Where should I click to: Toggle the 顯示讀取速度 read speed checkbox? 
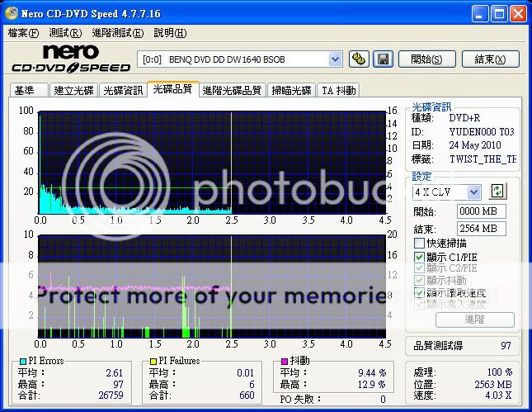419,292
